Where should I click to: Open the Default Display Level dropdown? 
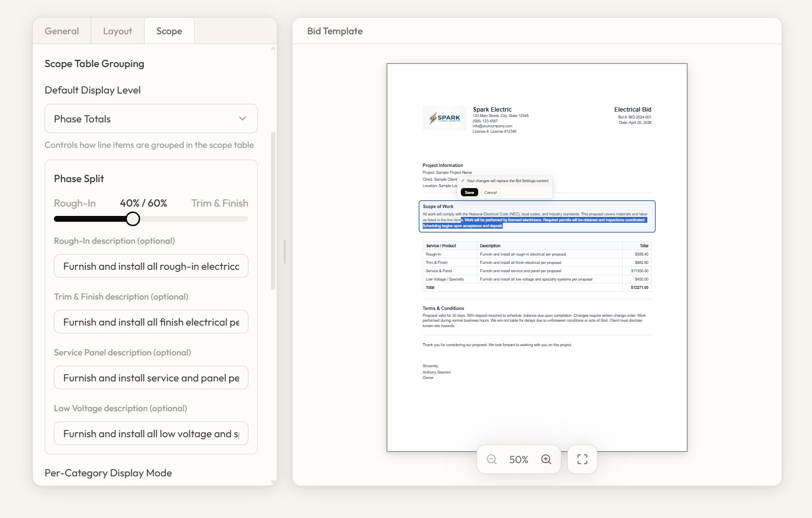click(150, 118)
